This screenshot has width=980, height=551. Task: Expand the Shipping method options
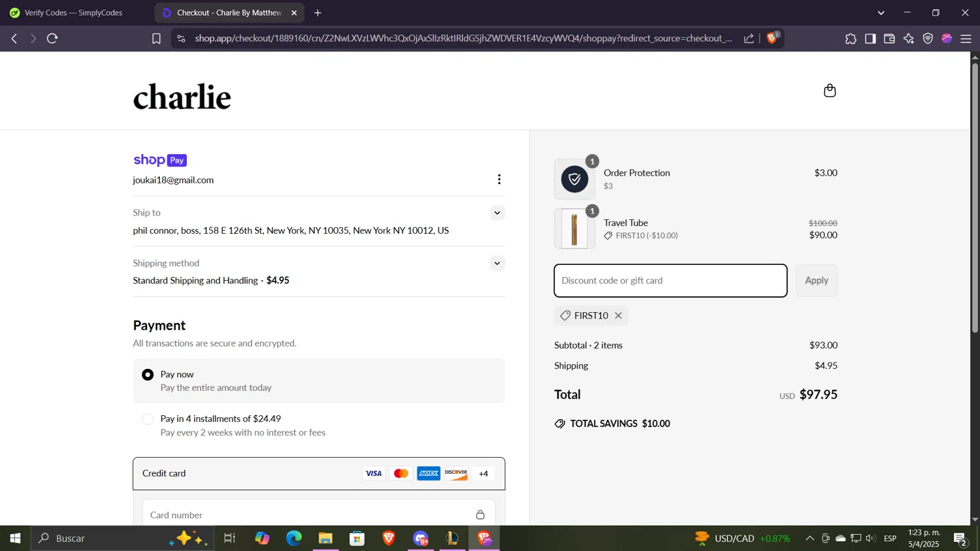tap(497, 263)
